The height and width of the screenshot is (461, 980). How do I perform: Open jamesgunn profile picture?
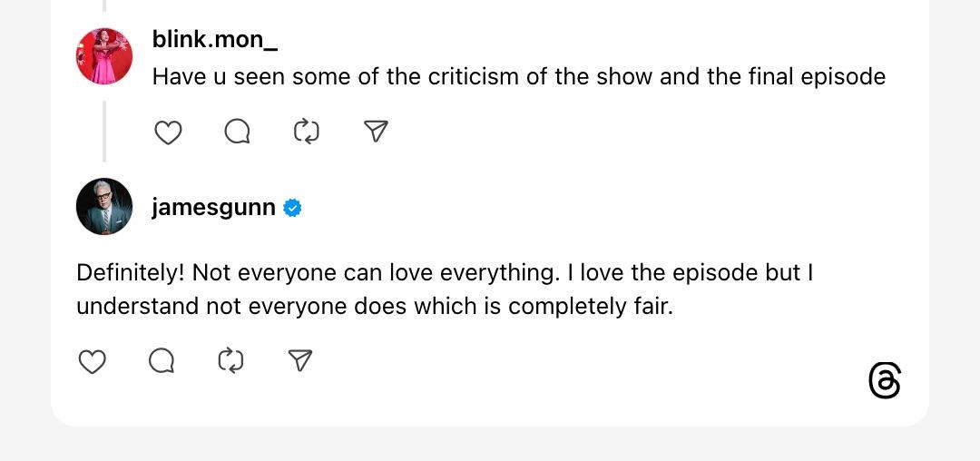(x=104, y=207)
